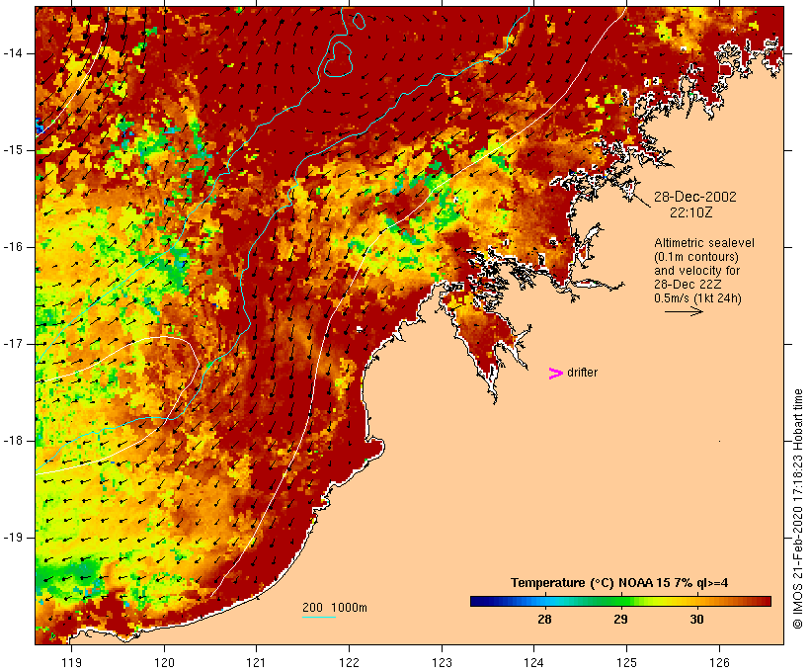Click the '28-Dec 22Z' text line
The width and height of the screenshot is (810, 672).
click(x=688, y=285)
